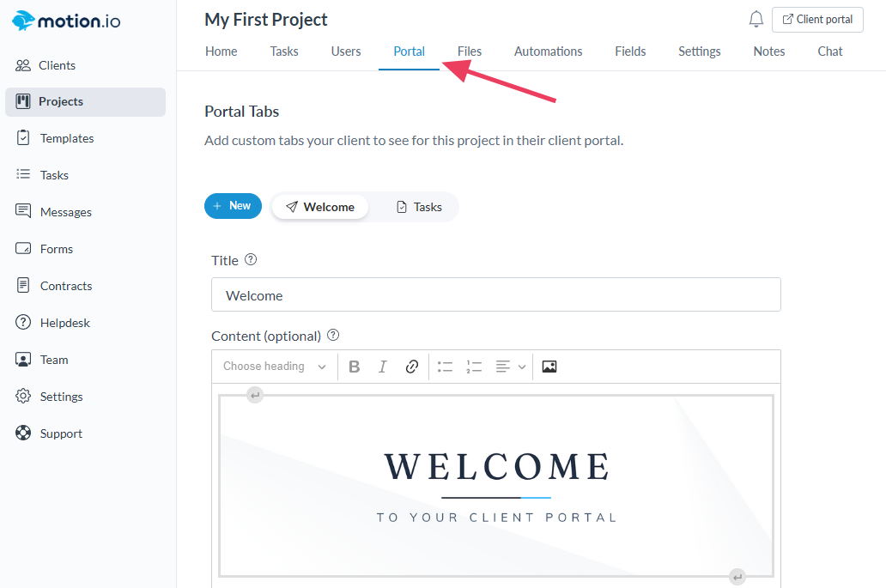Insert a hyperlink using the link icon
The image size is (886, 588).
[x=412, y=367]
